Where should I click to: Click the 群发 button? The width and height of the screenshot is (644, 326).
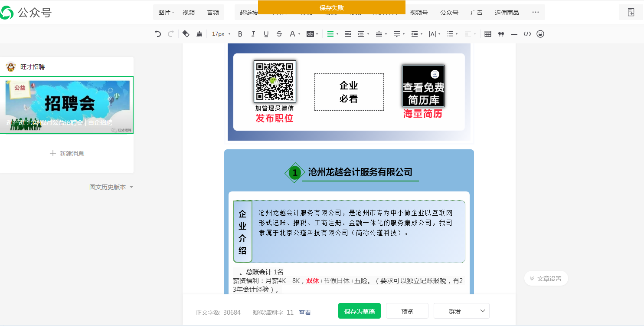click(x=455, y=311)
